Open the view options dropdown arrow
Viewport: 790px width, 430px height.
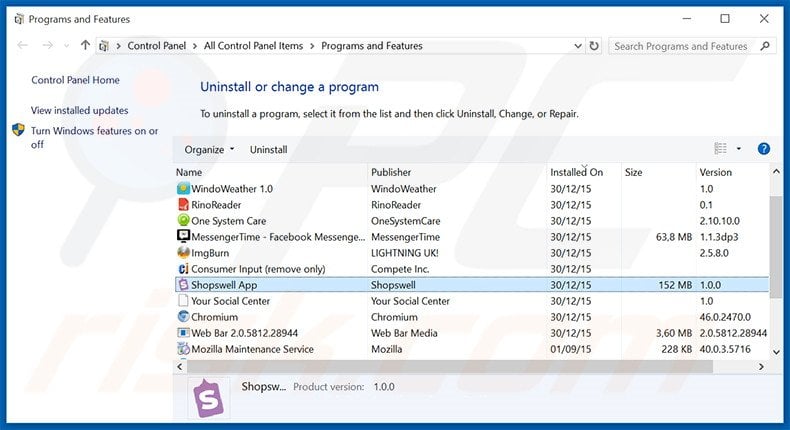[739, 149]
